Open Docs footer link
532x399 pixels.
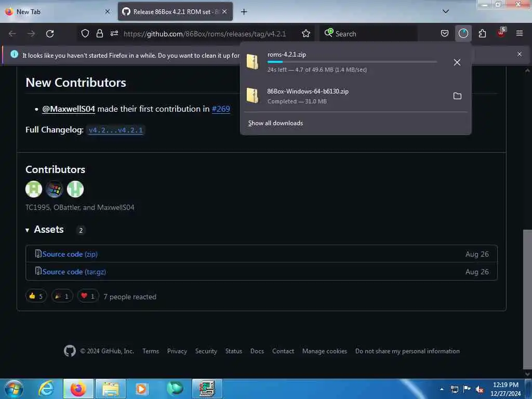(x=257, y=351)
